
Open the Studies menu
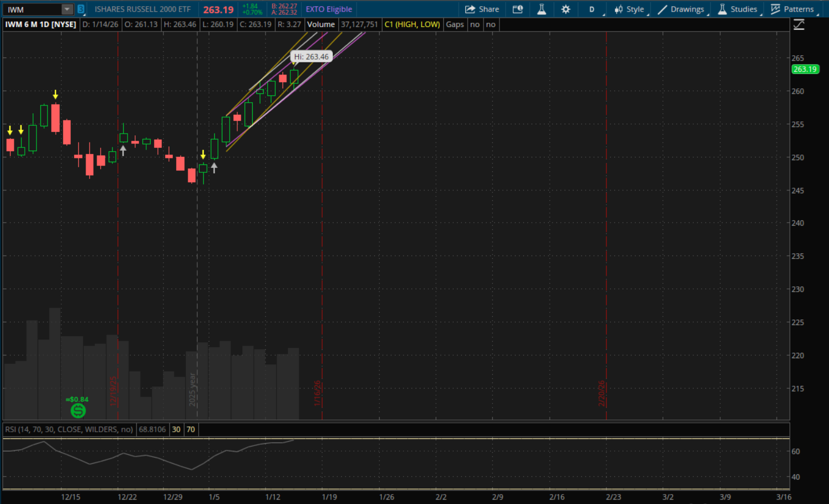(x=737, y=9)
